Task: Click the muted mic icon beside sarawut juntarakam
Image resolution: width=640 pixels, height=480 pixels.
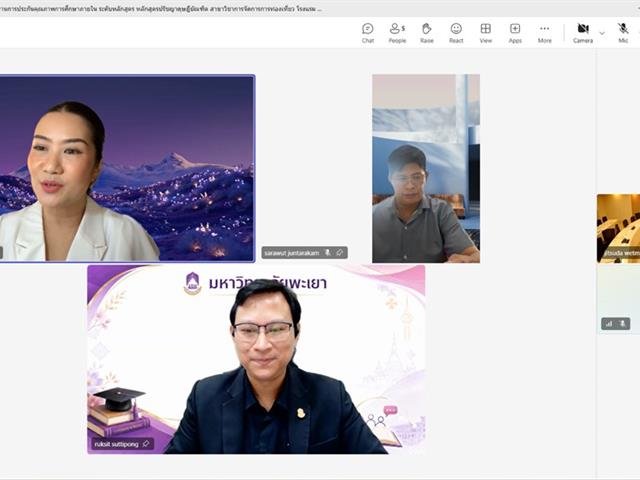Action: (327, 253)
